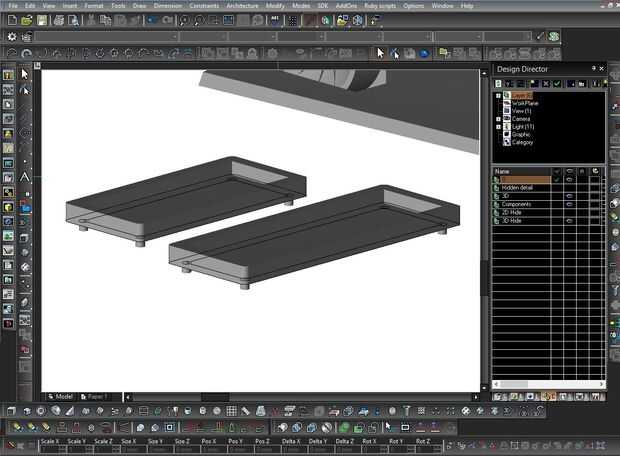Viewport: 620px width, 456px height.
Task: Expand the Layer tree node in Design Director
Action: pos(498,95)
